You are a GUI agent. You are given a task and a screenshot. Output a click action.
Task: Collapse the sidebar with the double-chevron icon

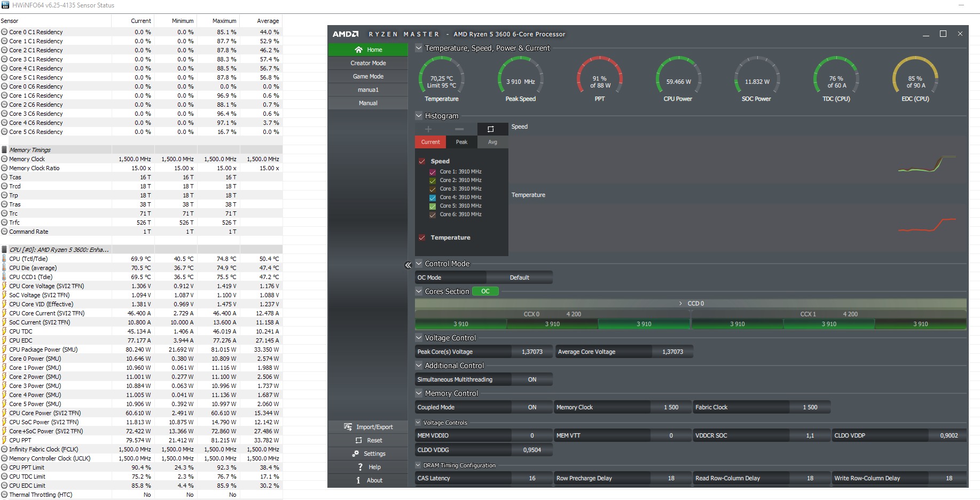click(x=408, y=265)
